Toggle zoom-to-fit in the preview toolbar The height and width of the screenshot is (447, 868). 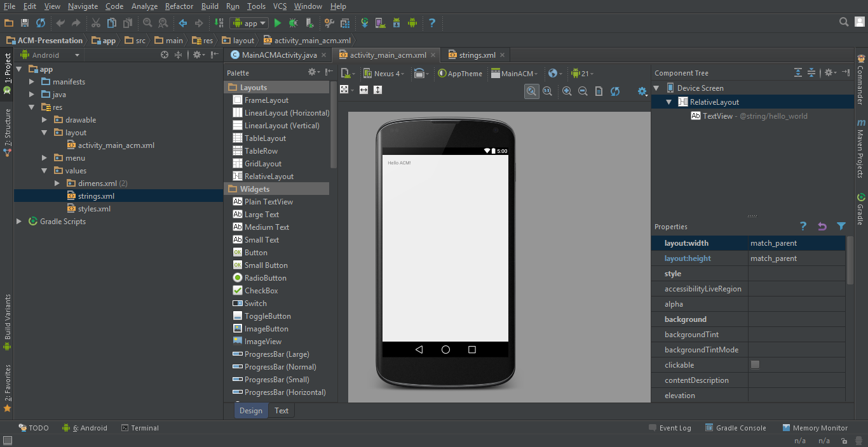click(x=531, y=91)
